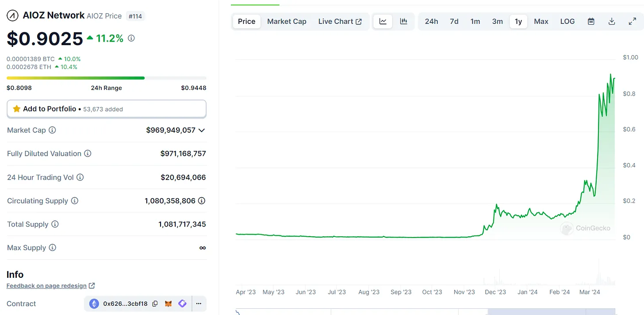Set chart range to 1y
644x315 pixels.
[x=518, y=21]
